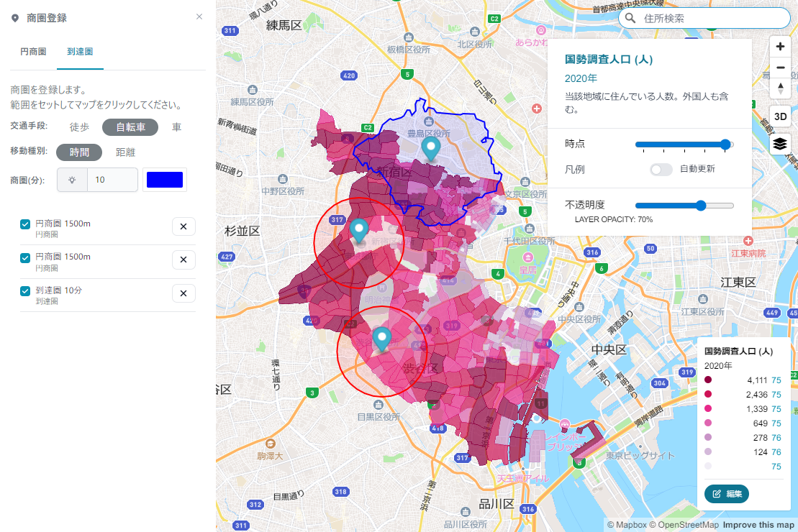Image resolution: width=798 pixels, height=532 pixels.
Task: Switch to the 円商圏 tab
Action: (33, 51)
